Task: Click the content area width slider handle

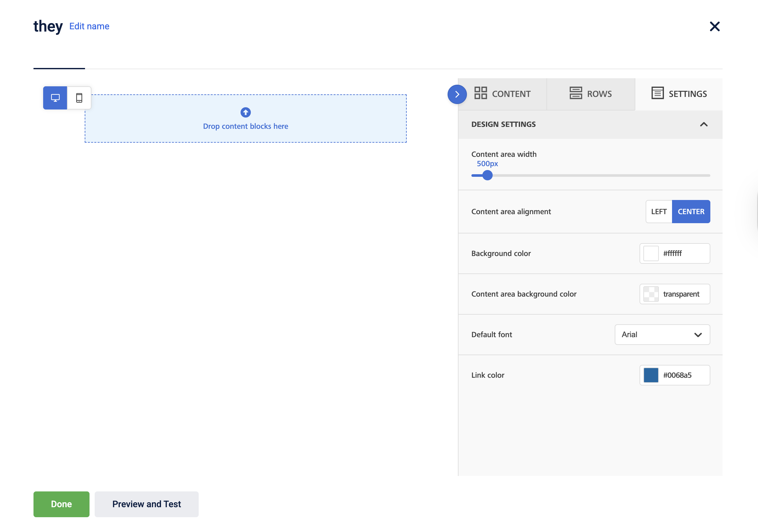Action: [487, 176]
